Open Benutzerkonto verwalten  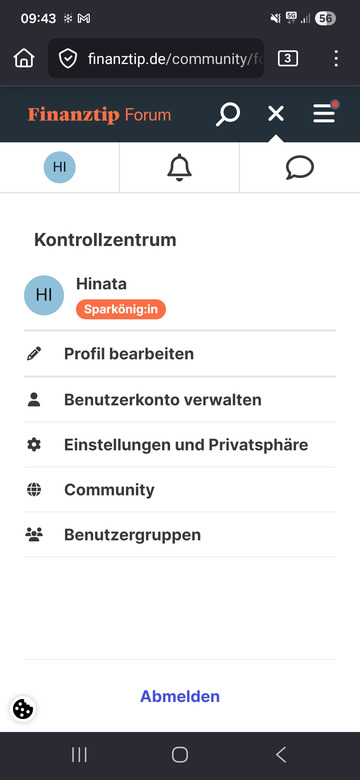(x=180, y=399)
